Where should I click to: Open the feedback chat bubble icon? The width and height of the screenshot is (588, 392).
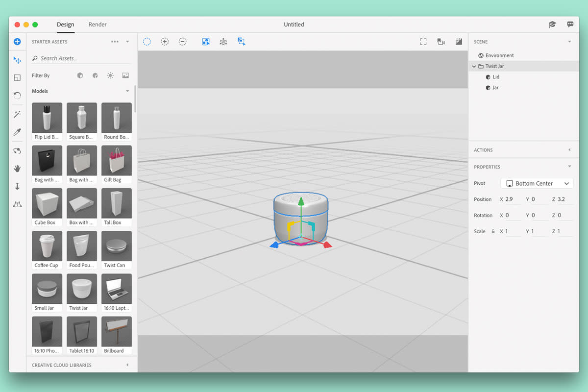pos(570,24)
